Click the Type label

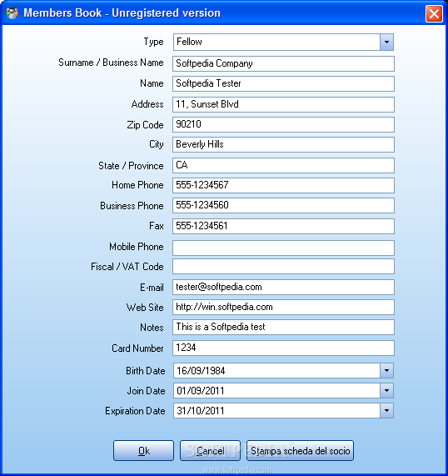153,42
